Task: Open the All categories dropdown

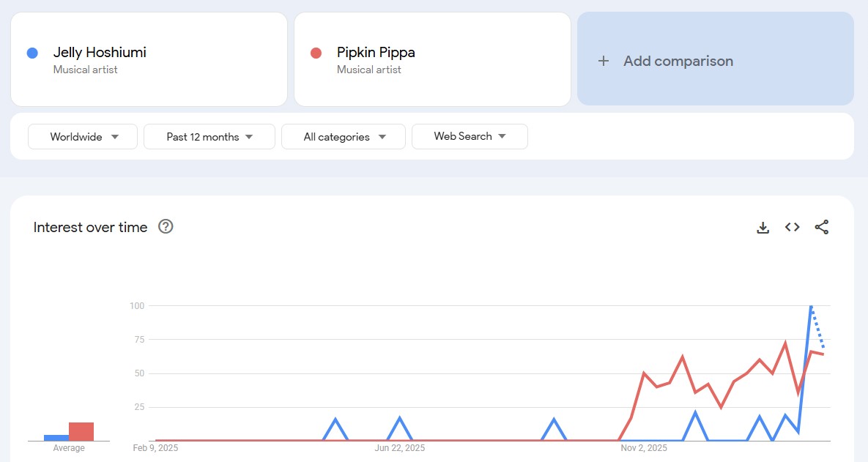Action: click(344, 137)
